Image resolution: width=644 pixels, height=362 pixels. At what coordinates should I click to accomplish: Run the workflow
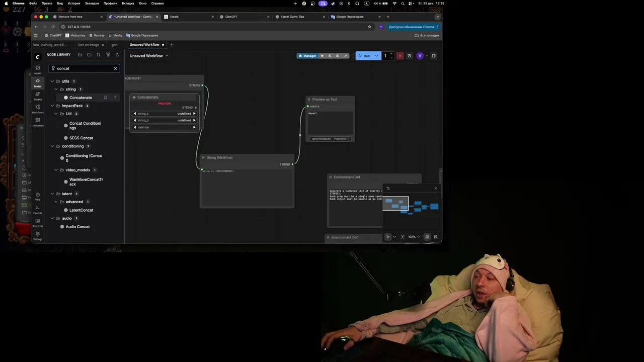pos(364,56)
